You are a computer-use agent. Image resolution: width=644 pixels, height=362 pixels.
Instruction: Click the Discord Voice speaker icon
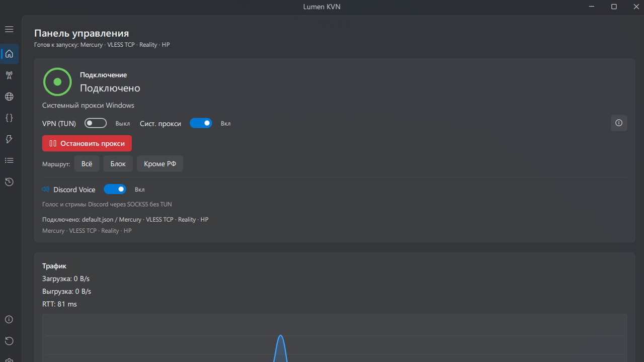(46, 190)
